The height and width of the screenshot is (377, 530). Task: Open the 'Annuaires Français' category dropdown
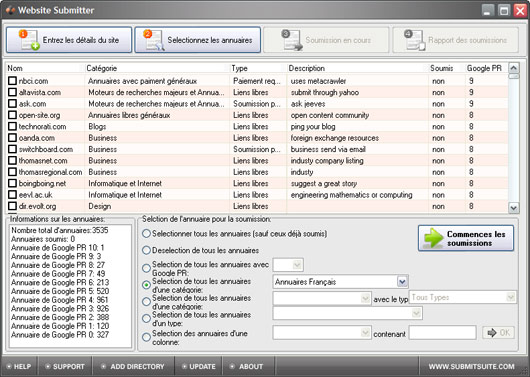(340, 282)
